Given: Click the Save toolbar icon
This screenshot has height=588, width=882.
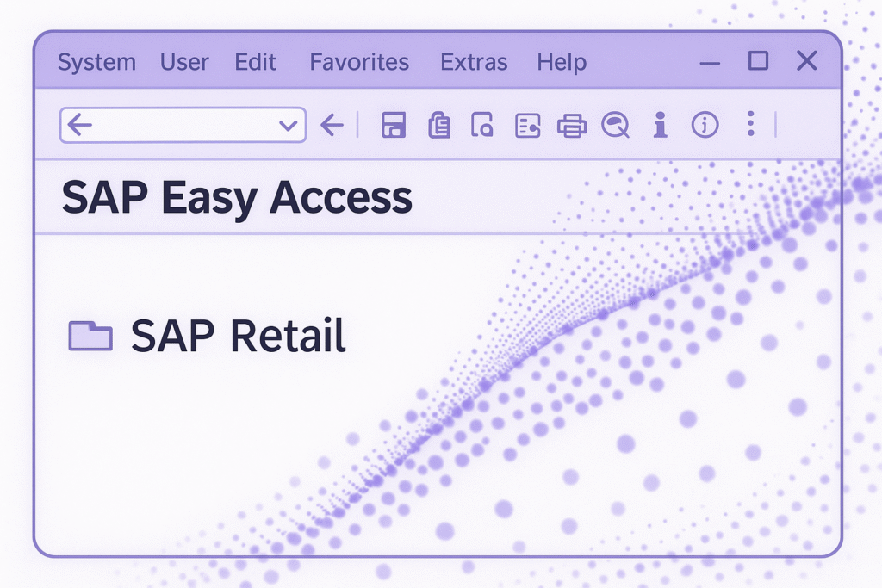Looking at the screenshot, I should pyautogui.click(x=393, y=125).
